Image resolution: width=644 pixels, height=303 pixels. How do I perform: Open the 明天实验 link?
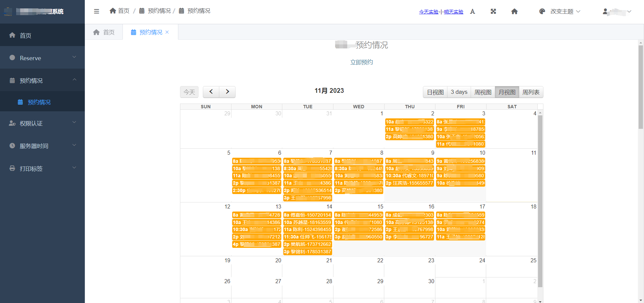coord(454,12)
